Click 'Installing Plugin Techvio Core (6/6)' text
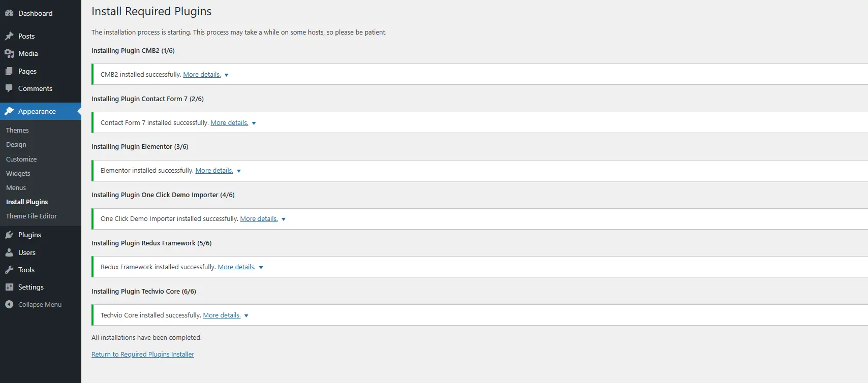Image resolution: width=868 pixels, height=383 pixels. (144, 291)
